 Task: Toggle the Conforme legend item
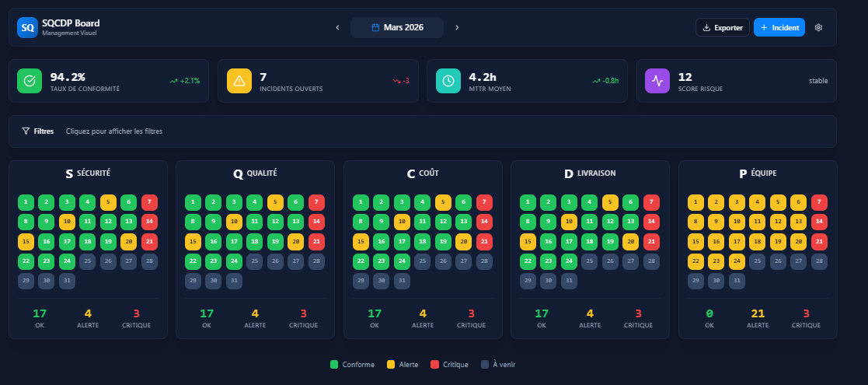click(352, 364)
